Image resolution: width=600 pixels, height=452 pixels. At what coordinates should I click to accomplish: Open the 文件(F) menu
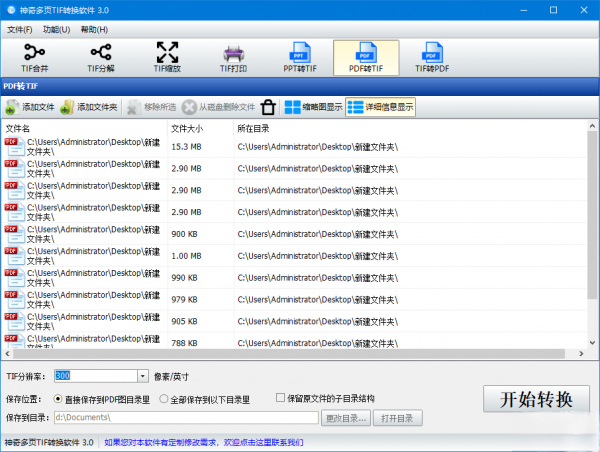20,29
